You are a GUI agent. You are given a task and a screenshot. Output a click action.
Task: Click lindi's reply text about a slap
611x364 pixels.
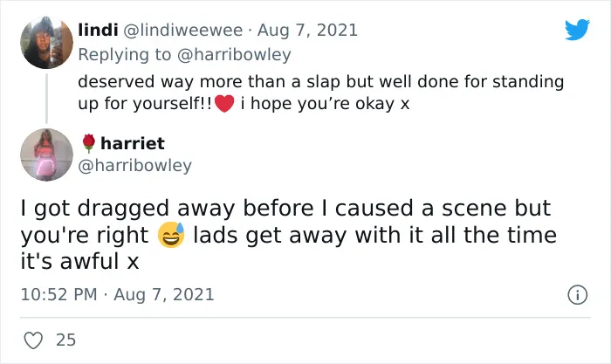pyautogui.click(x=320, y=93)
